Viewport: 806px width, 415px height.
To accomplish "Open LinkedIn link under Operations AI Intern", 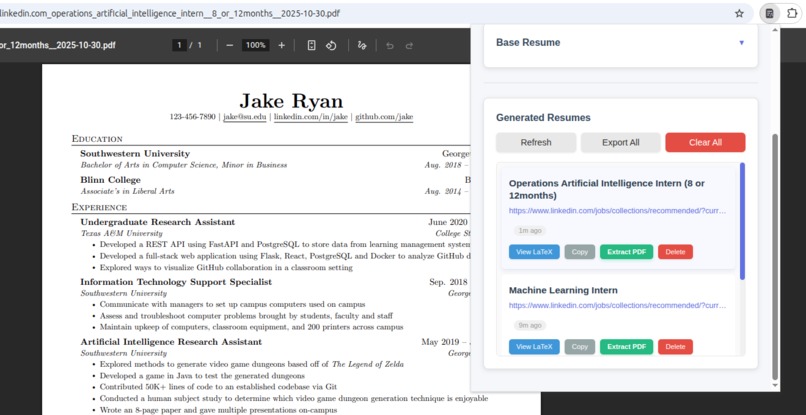I will tap(617, 211).
